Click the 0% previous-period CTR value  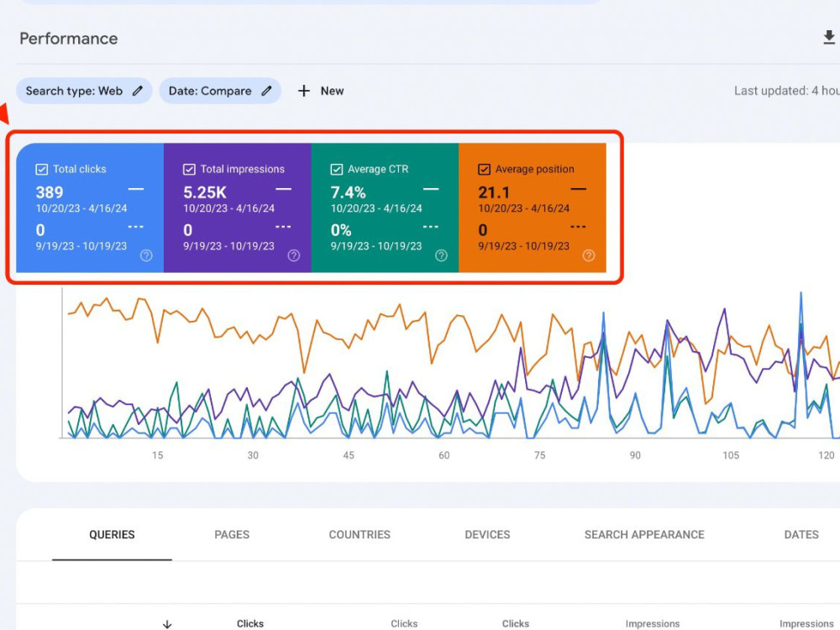pos(341,230)
